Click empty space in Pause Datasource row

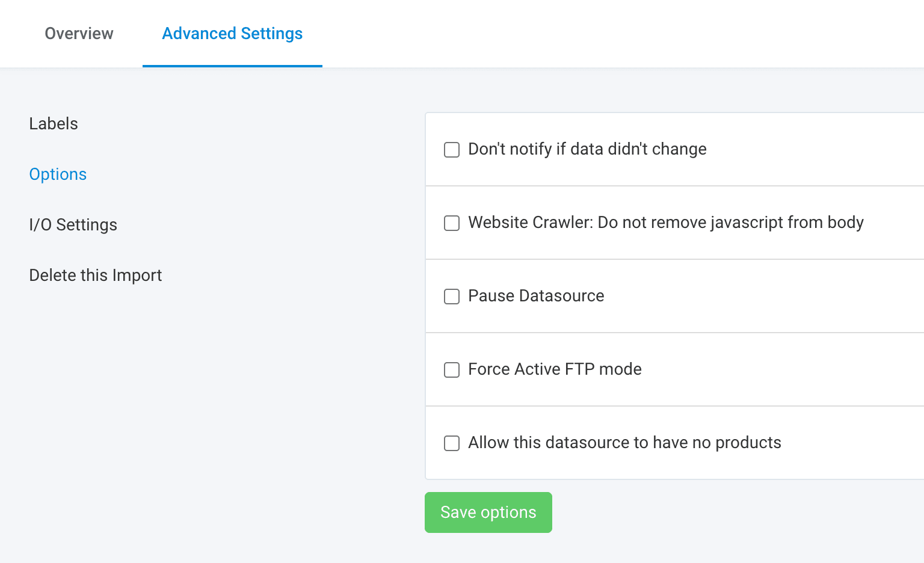pyautogui.click(x=782, y=296)
